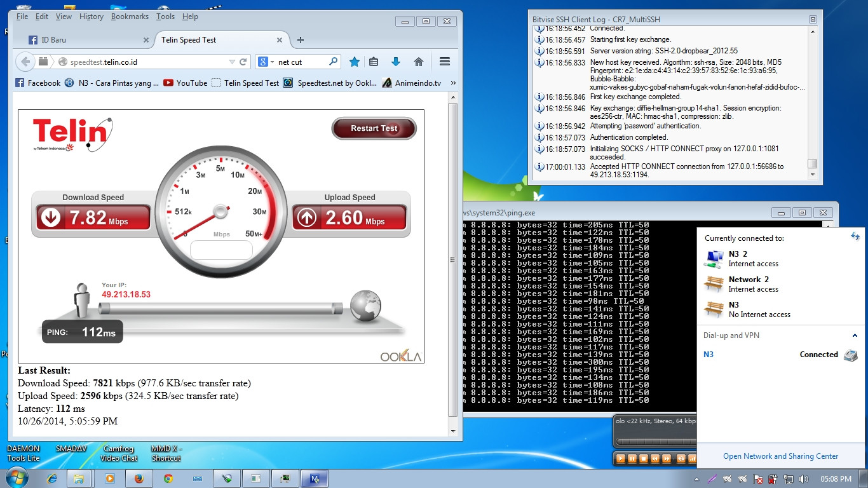The height and width of the screenshot is (488, 868).
Task: Launch Google Chrome from taskbar
Action: tap(168, 478)
